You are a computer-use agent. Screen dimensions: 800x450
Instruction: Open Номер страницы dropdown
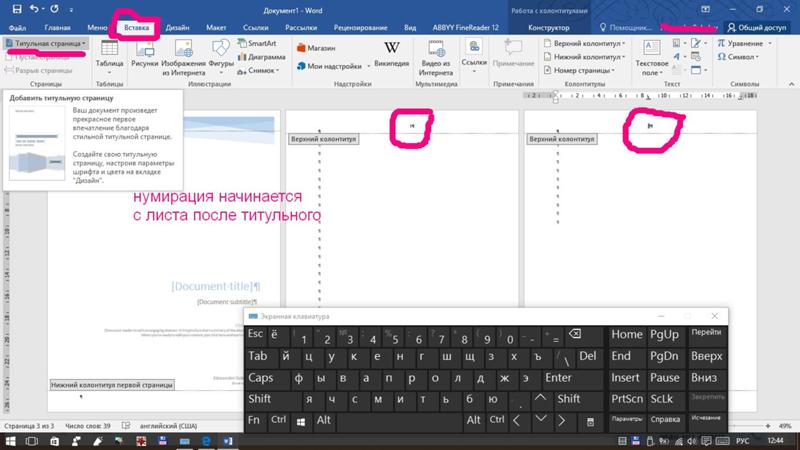tap(580, 70)
